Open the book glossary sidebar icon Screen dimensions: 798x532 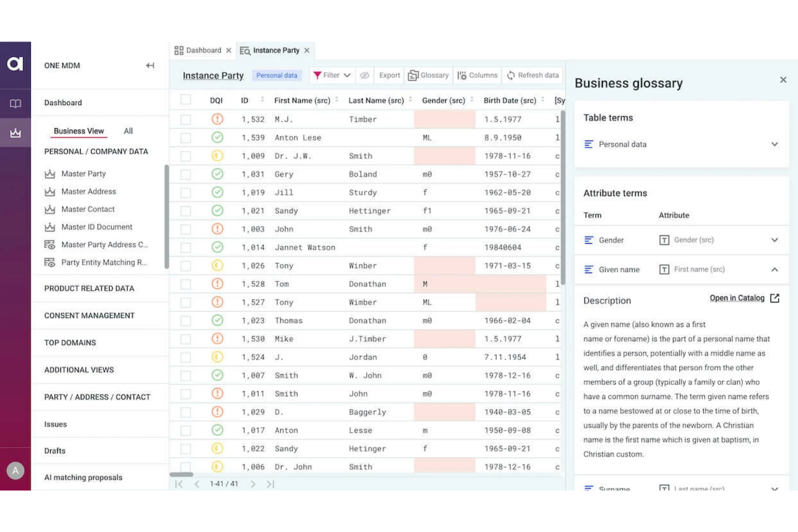[x=15, y=103]
